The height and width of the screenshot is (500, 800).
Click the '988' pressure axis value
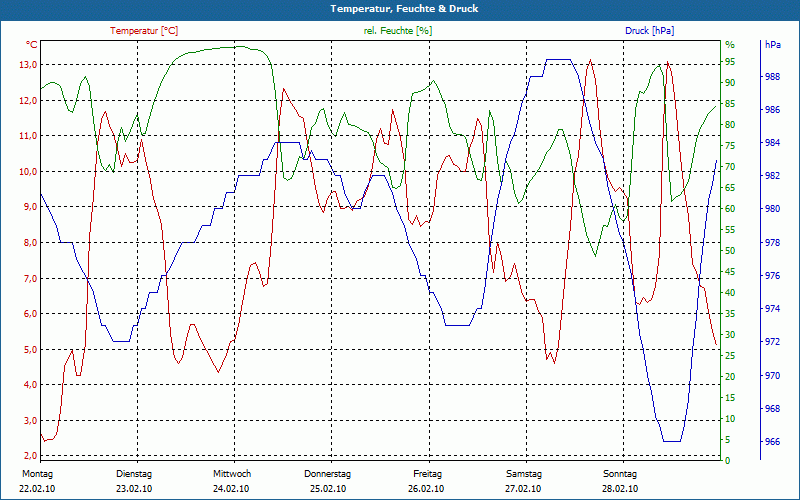773,77
